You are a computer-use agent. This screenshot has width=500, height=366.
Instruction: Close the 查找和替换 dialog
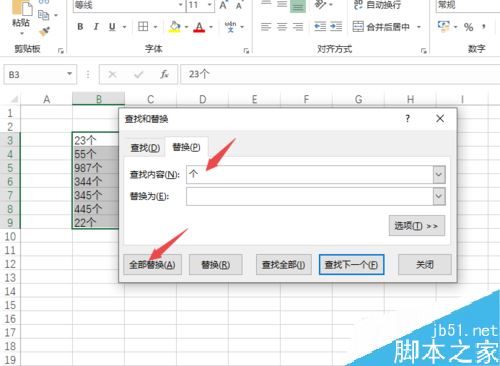pyautogui.click(x=440, y=118)
